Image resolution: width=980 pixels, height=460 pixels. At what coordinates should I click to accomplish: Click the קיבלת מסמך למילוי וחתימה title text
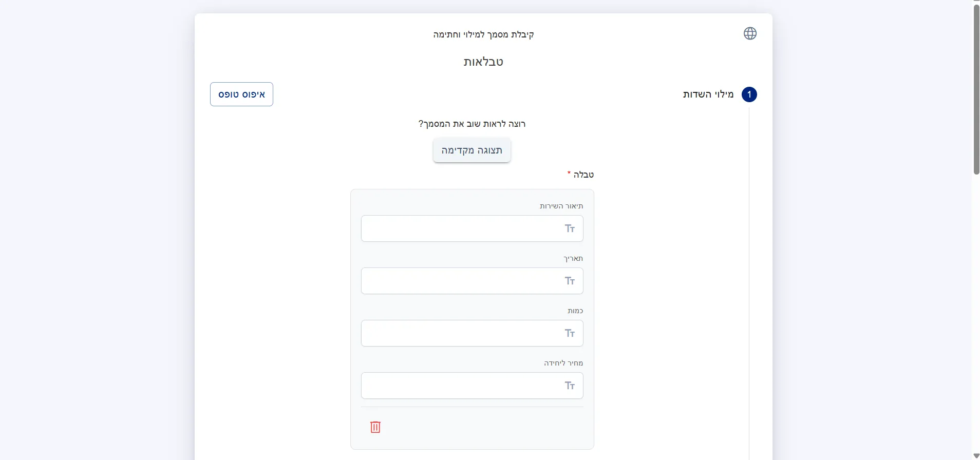click(x=483, y=34)
